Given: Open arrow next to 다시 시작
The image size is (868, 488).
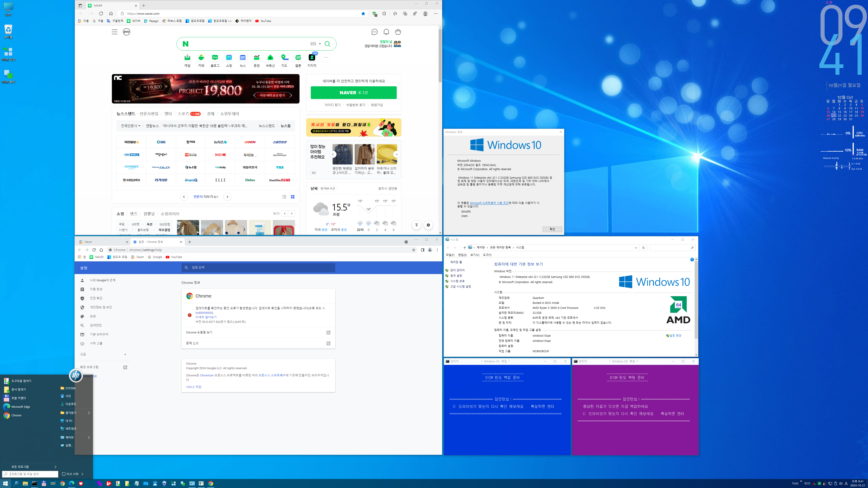Looking at the screenshot, I should (x=83, y=474).
